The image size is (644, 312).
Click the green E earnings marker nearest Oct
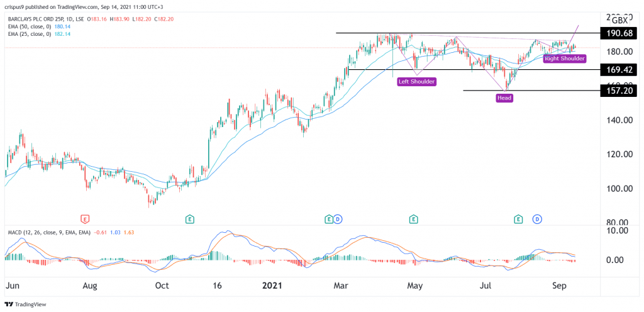pyautogui.click(x=189, y=220)
